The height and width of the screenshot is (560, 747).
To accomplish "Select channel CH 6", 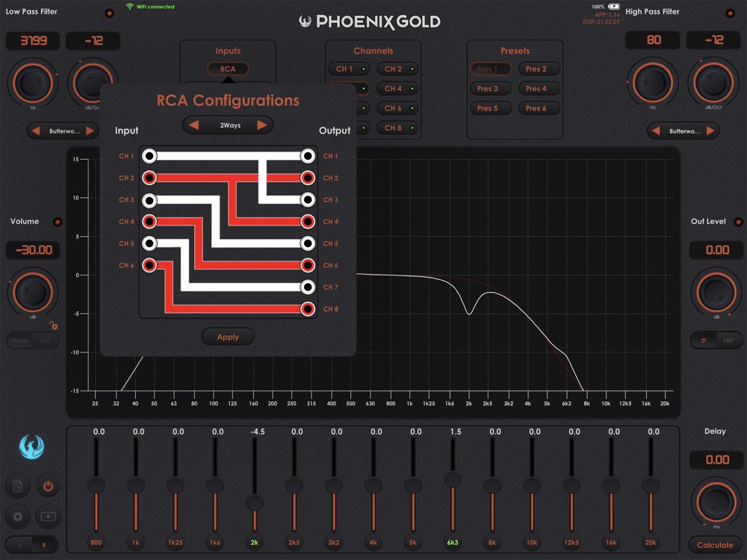I will point(398,108).
